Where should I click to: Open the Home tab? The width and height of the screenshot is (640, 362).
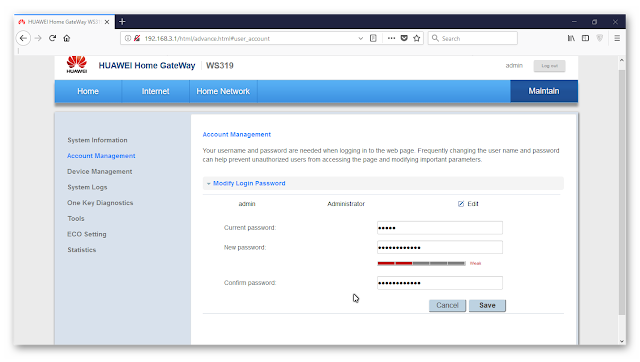pyautogui.click(x=88, y=91)
